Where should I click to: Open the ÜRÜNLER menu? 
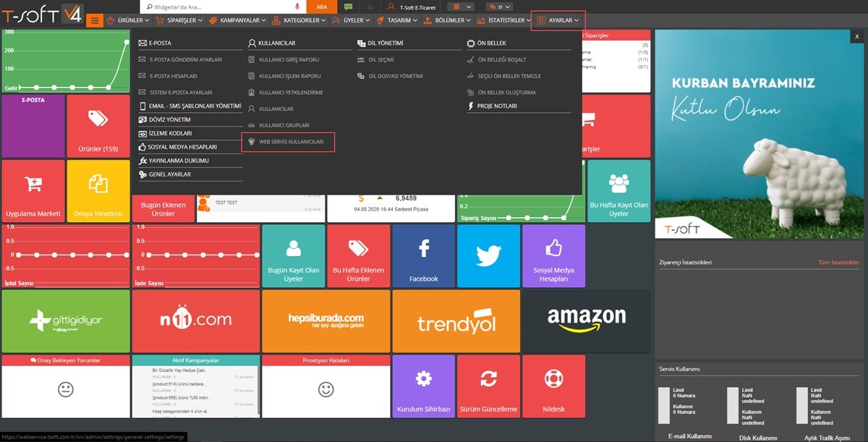[x=129, y=20]
